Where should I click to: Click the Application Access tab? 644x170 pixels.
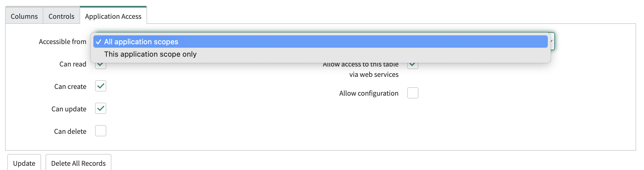pyautogui.click(x=113, y=16)
